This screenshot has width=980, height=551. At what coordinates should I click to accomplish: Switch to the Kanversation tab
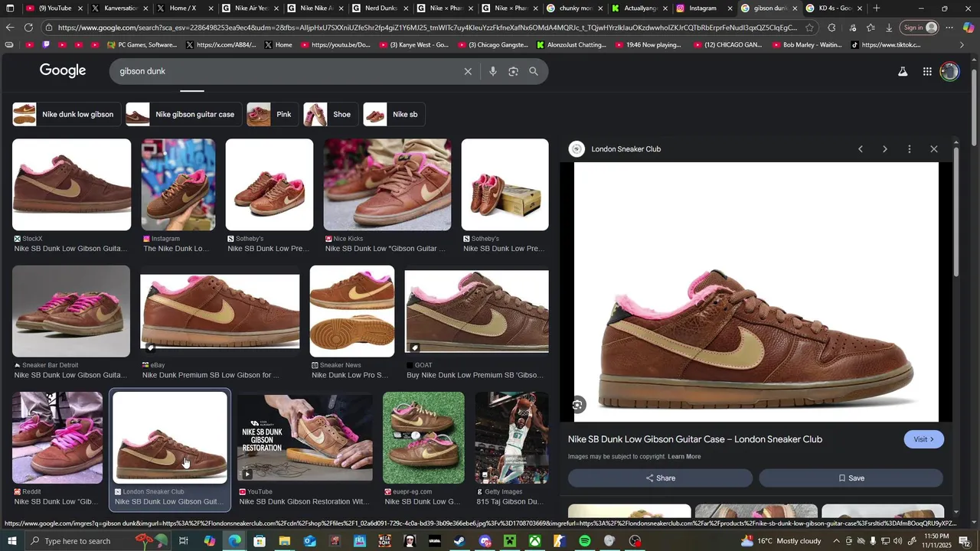click(120, 8)
